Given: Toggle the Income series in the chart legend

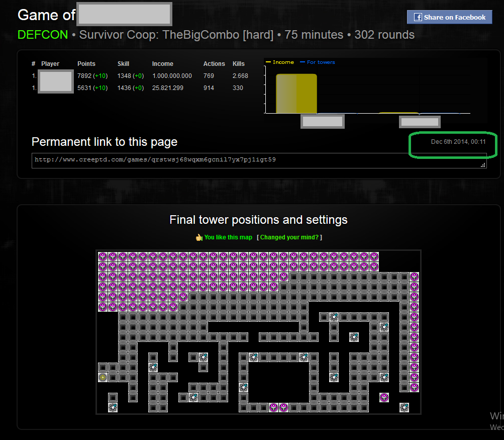Looking at the screenshot, I should click(283, 62).
